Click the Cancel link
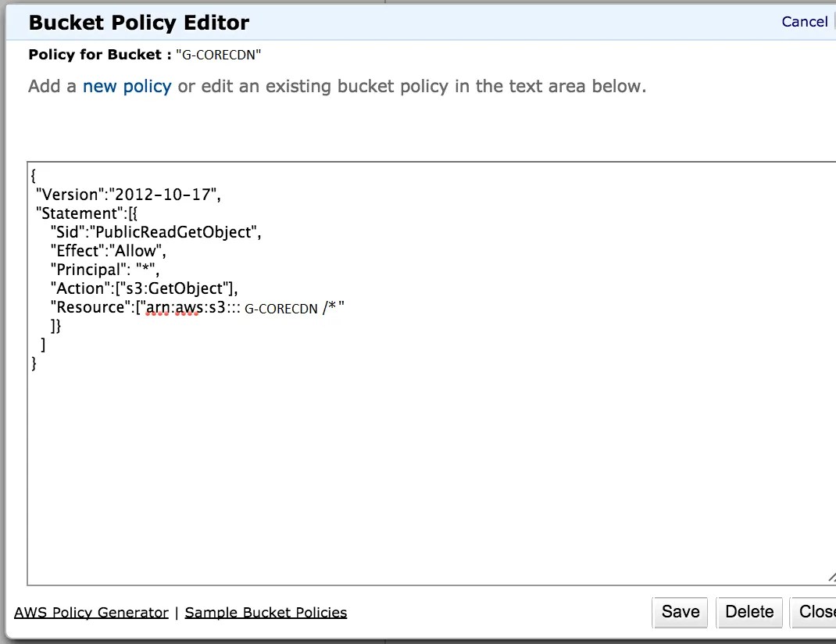 click(804, 21)
